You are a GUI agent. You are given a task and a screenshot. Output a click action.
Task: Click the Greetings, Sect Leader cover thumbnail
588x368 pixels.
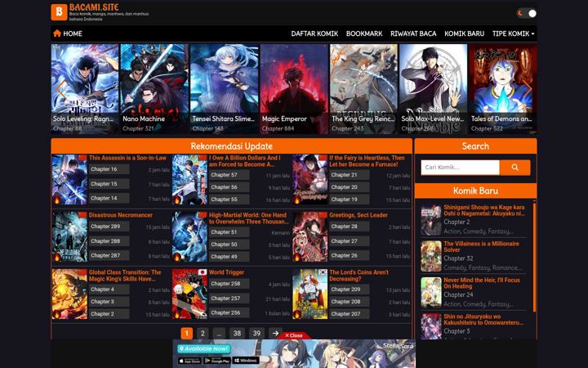(x=310, y=236)
